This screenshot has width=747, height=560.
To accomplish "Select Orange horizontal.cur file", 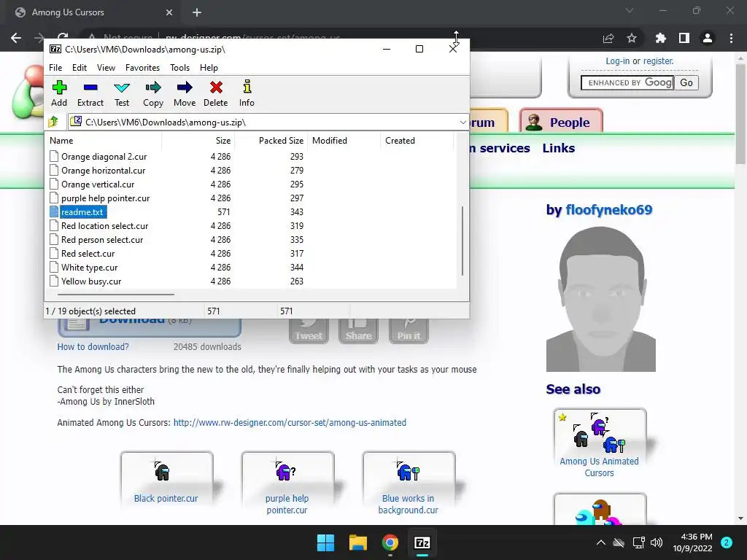I will [103, 171].
